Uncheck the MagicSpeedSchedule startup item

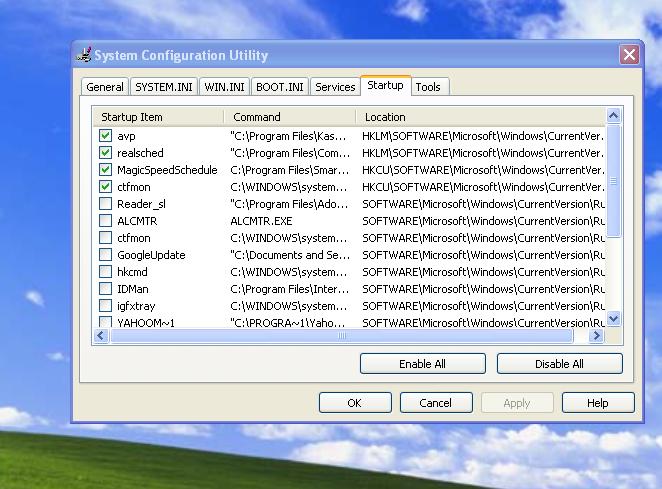[x=106, y=170]
